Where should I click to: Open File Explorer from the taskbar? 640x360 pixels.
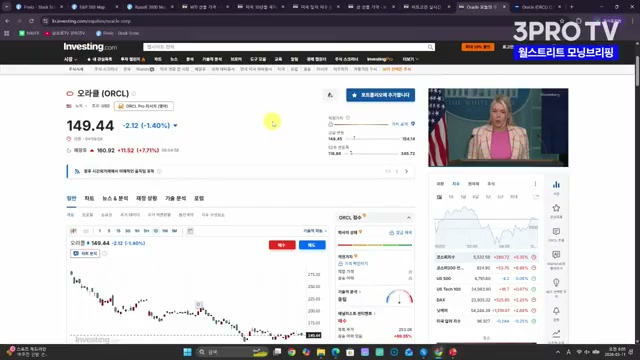click(321, 352)
